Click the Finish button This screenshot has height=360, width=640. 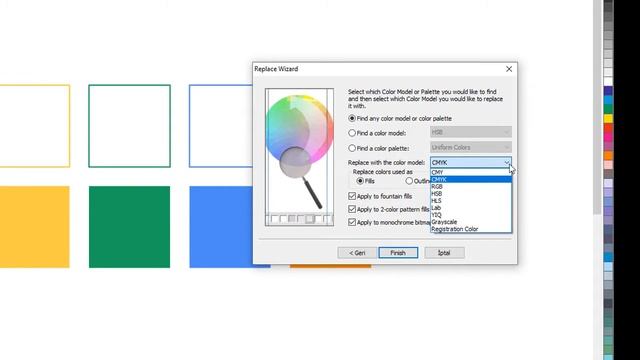(x=398, y=253)
